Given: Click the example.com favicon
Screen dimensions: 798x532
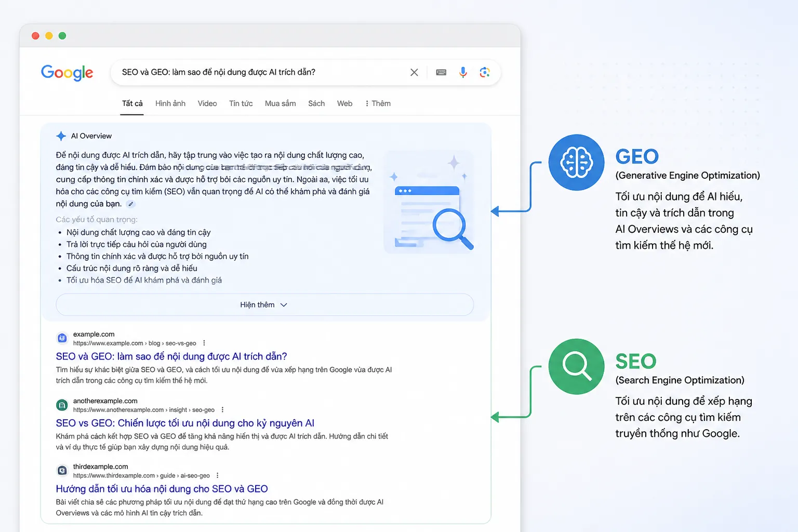Looking at the screenshot, I should pos(62,338).
